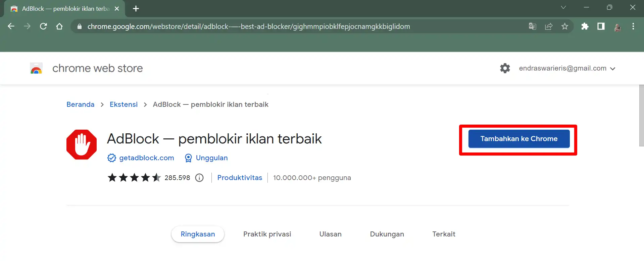Open the Extensions puzzle menu
This screenshot has height=261, width=644.
[x=585, y=26]
